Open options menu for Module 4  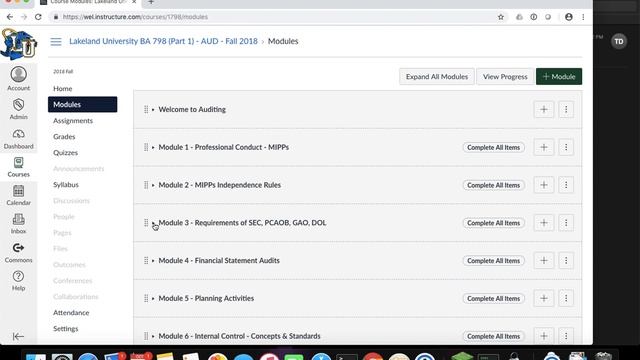coord(566,260)
